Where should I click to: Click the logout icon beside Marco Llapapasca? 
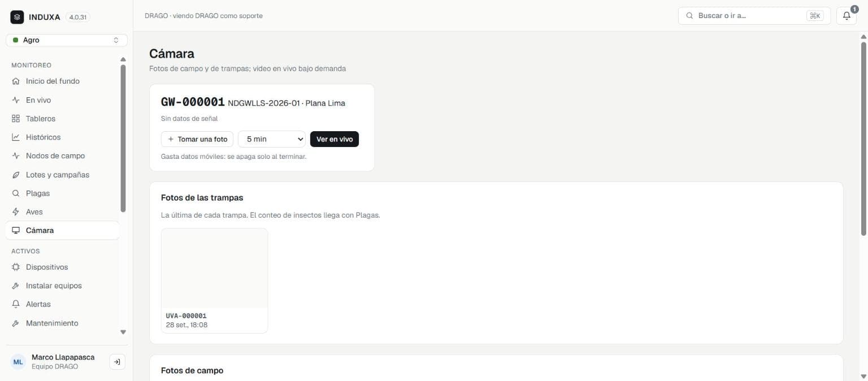click(x=117, y=362)
